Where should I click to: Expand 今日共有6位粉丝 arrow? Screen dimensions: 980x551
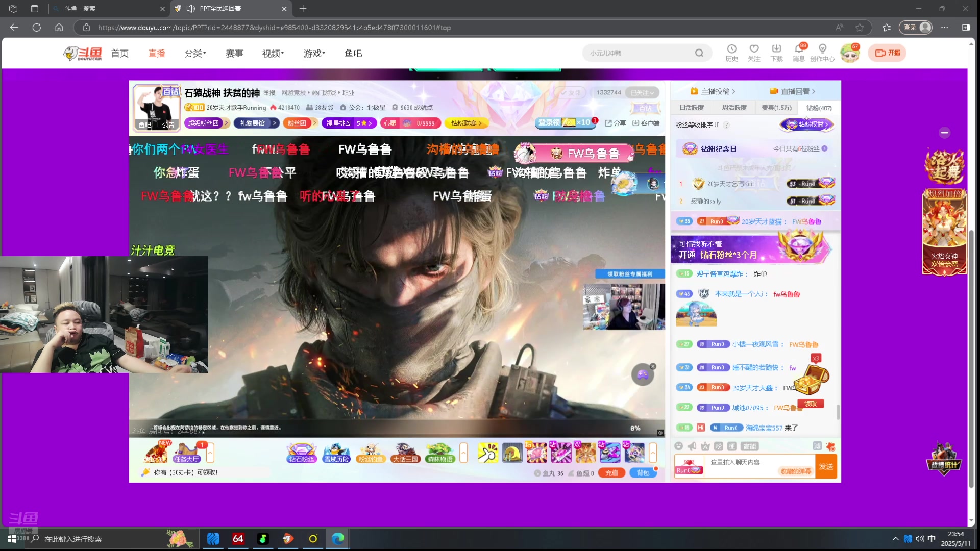pyautogui.click(x=824, y=148)
